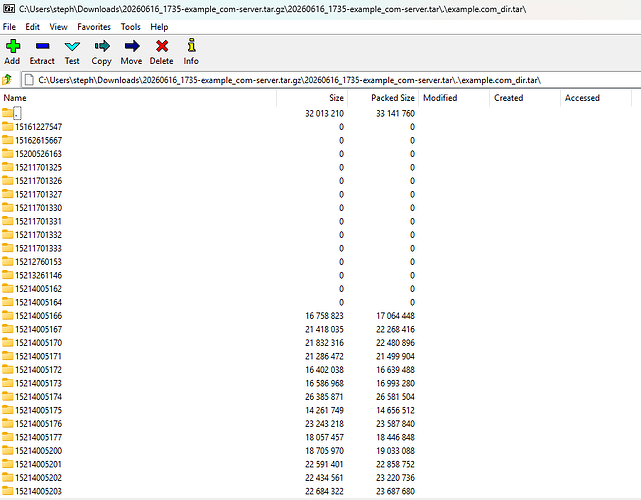
Task: Open the View menu
Action: (58, 27)
